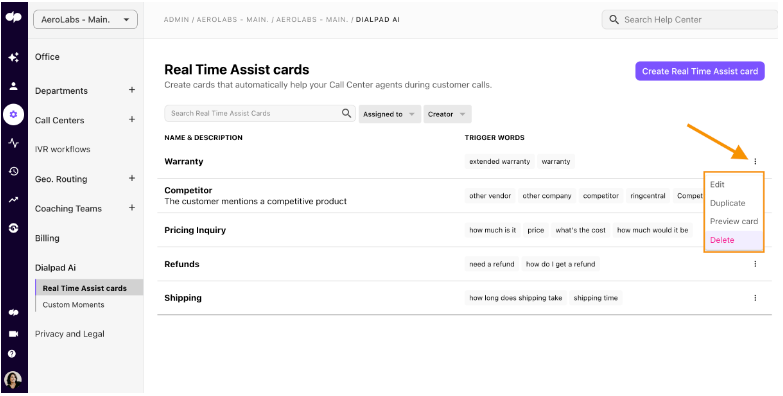Open the three-dot menu for Refunds card
The height and width of the screenshot is (396, 783).
coord(755,264)
